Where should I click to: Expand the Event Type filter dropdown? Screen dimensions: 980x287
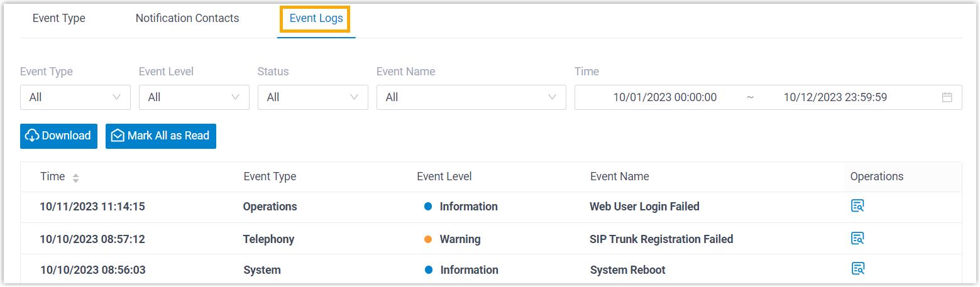75,97
